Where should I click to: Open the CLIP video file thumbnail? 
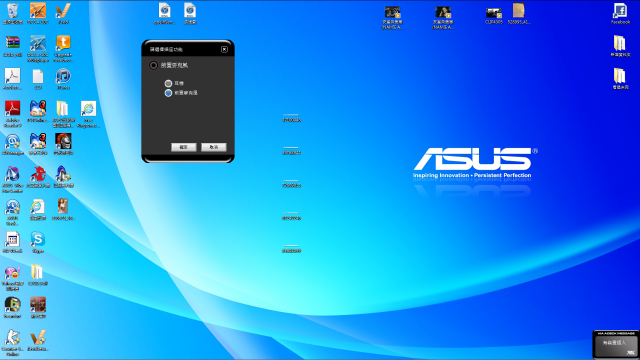click(493, 13)
